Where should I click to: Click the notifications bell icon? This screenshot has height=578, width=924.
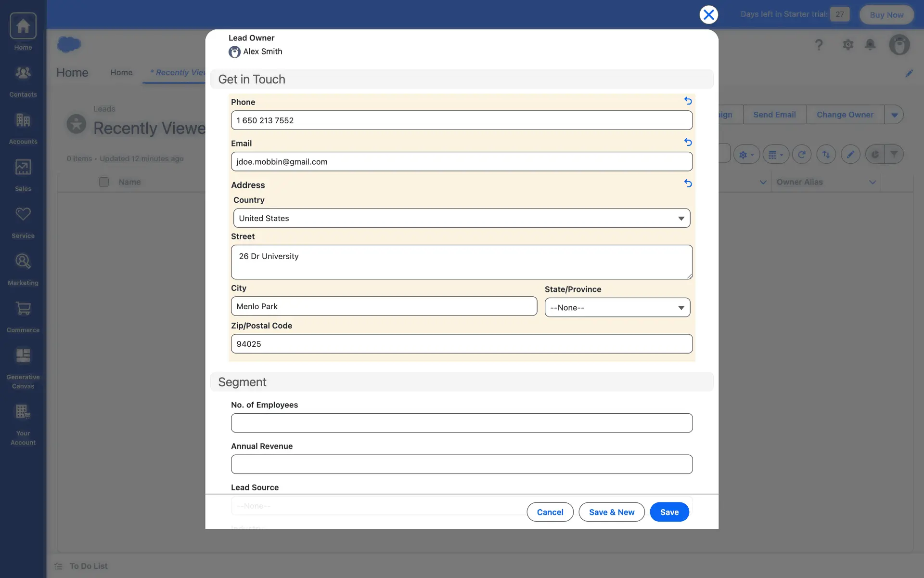870,45
